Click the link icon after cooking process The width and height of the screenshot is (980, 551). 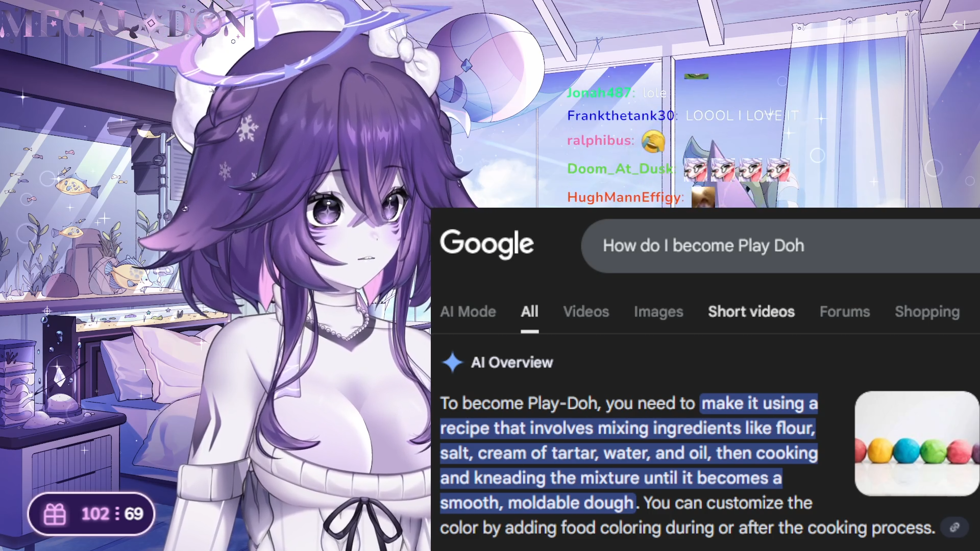pos(954,528)
